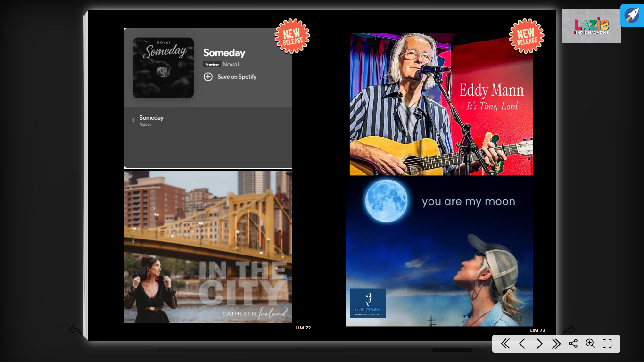Open the Someday song title link
Screen dimensions: 644x362
pyautogui.click(x=224, y=53)
